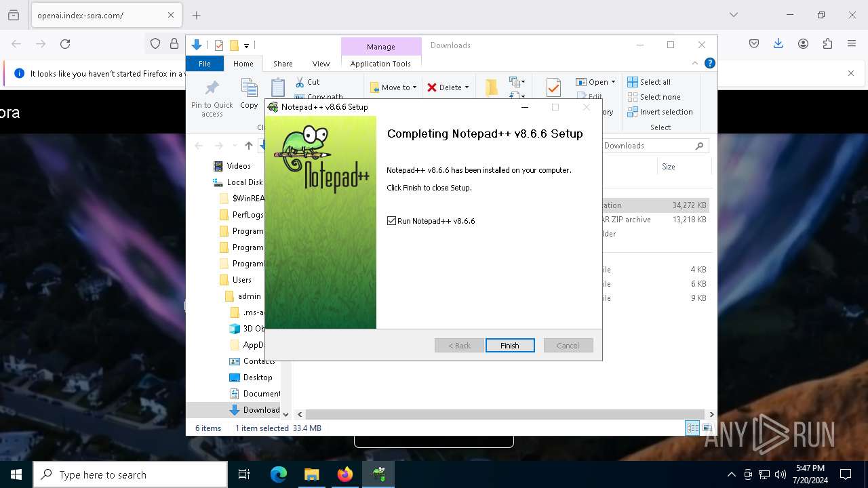Collapse the Explorer ribbon chevron
This screenshot has width=868, height=488.
(694, 63)
